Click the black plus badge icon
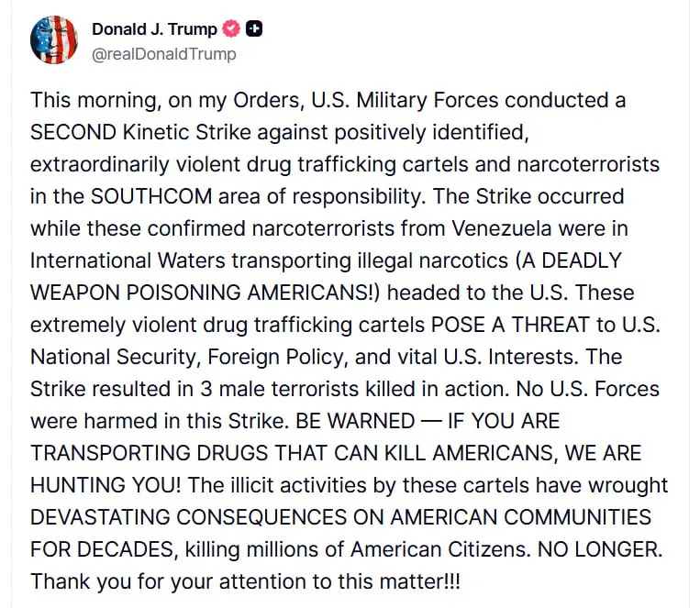 coord(255,29)
